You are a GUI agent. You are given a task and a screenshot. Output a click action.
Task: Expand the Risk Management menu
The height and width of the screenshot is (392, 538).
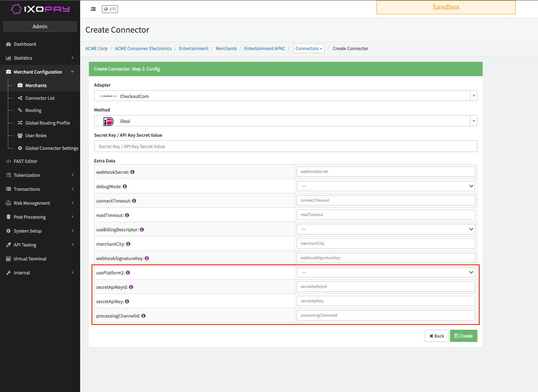(x=40, y=203)
